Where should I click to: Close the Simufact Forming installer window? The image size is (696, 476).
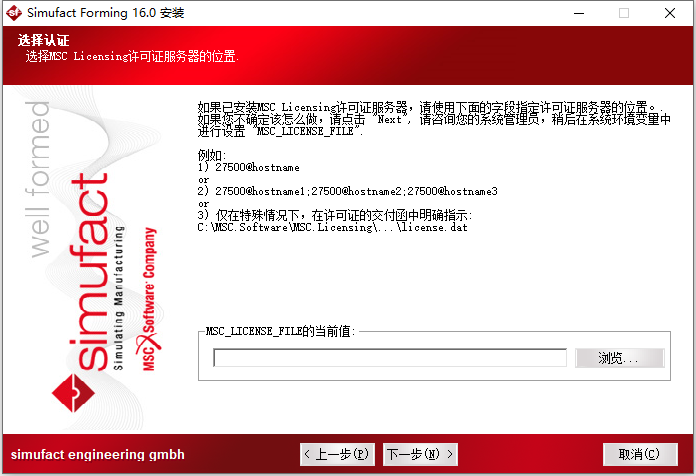click(670, 13)
